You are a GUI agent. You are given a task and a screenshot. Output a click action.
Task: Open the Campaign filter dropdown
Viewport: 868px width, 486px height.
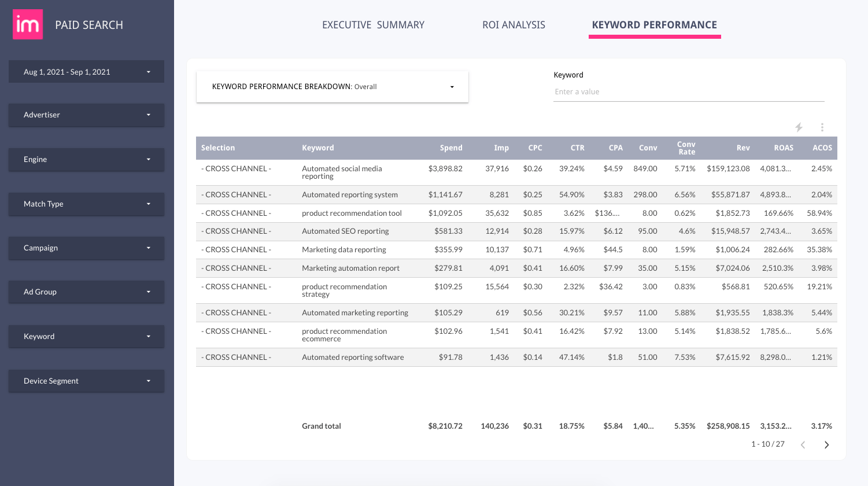[86, 248]
